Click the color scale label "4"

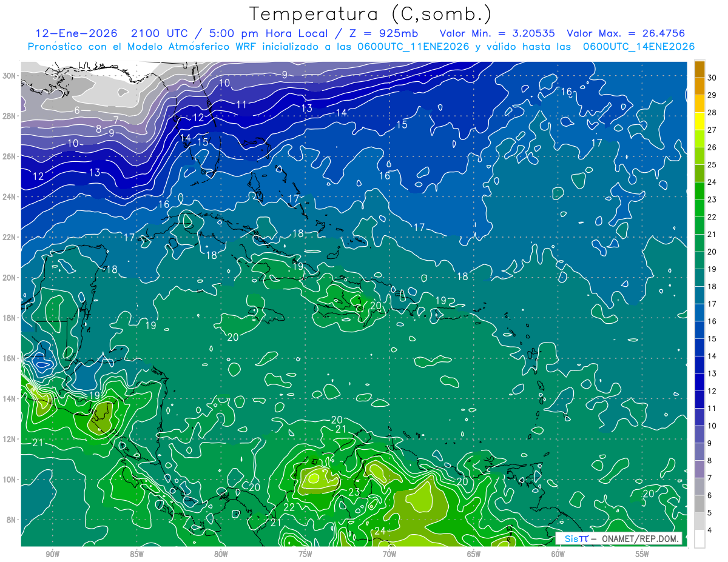coord(710,530)
